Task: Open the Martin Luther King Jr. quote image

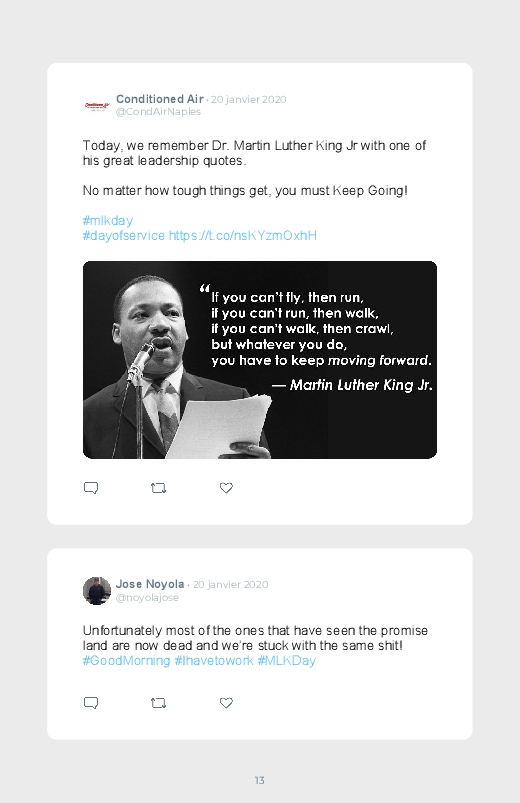Action: 260,360
